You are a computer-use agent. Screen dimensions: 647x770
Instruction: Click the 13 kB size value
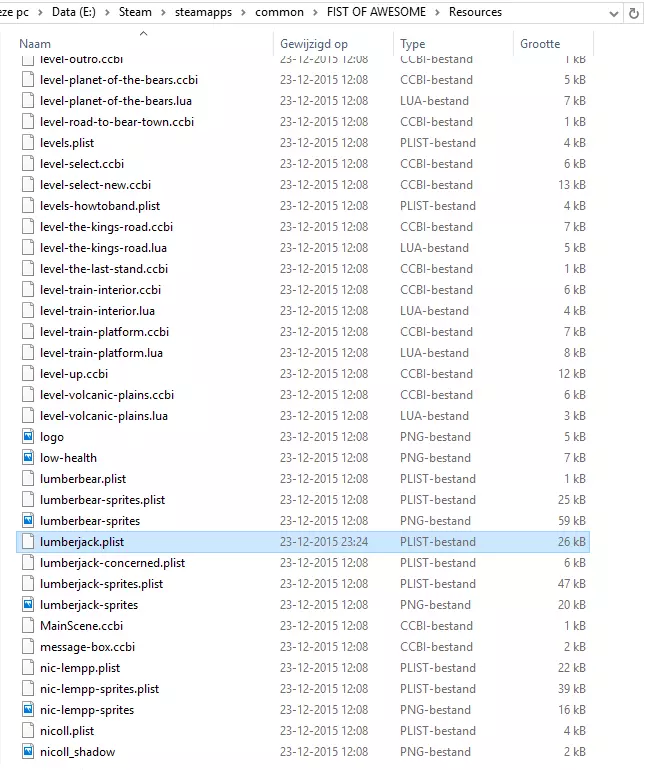pos(571,185)
